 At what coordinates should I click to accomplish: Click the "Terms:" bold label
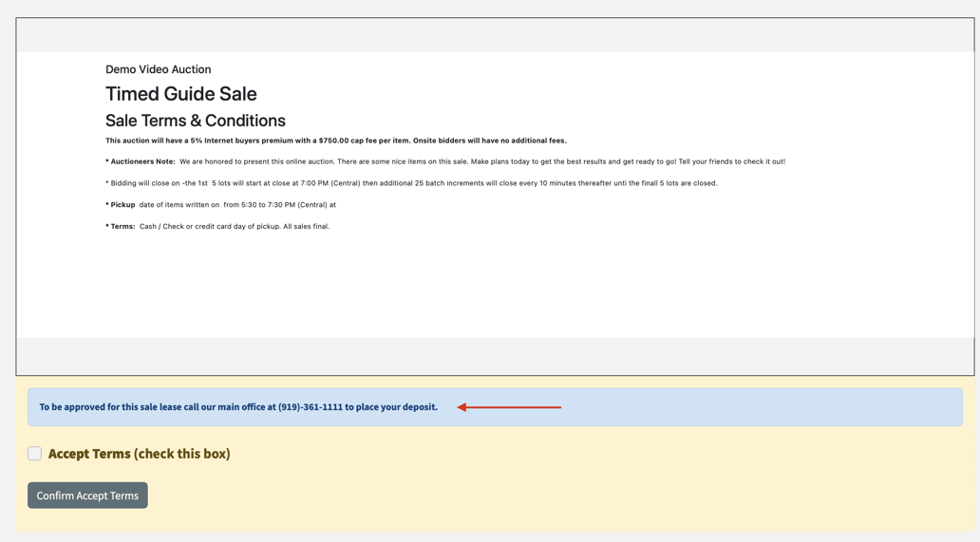coord(122,227)
